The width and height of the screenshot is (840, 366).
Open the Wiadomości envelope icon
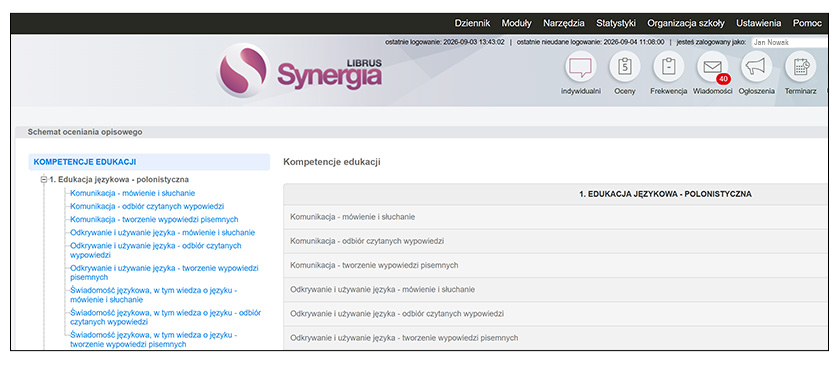[712, 67]
